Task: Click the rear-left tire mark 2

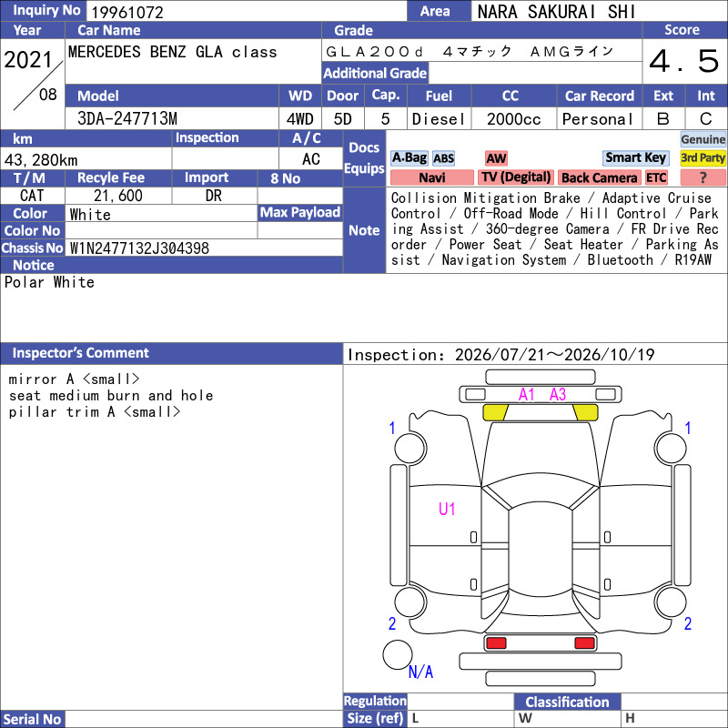Action: pyautogui.click(x=392, y=623)
